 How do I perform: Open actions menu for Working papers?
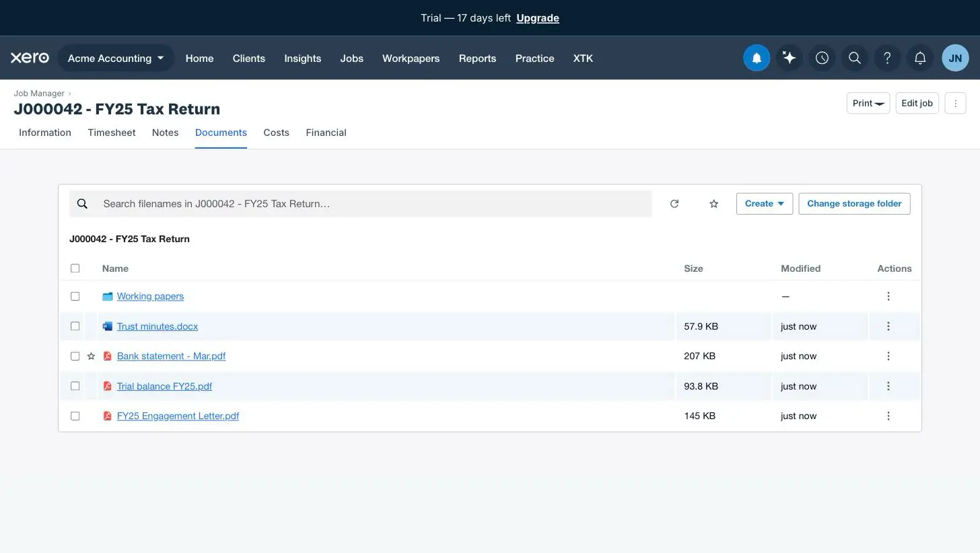click(x=888, y=296)
